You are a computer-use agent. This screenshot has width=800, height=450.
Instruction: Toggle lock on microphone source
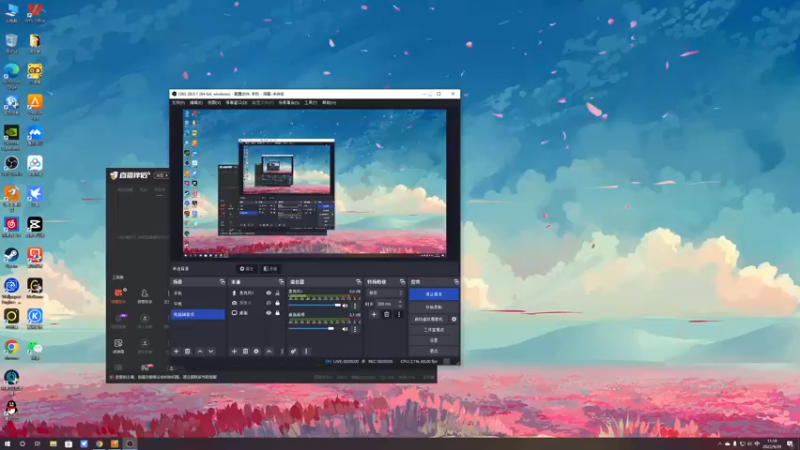pos(278,293)
